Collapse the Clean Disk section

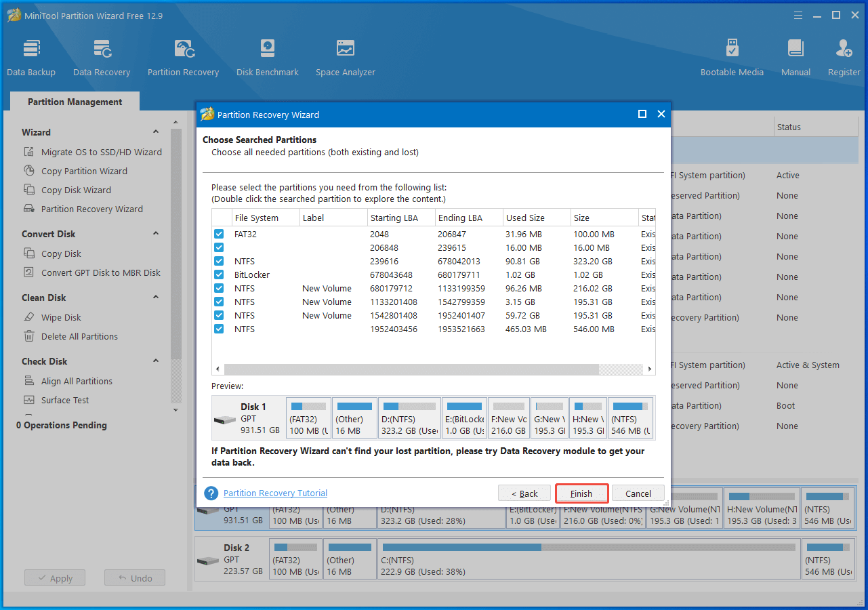coord(156,298)
